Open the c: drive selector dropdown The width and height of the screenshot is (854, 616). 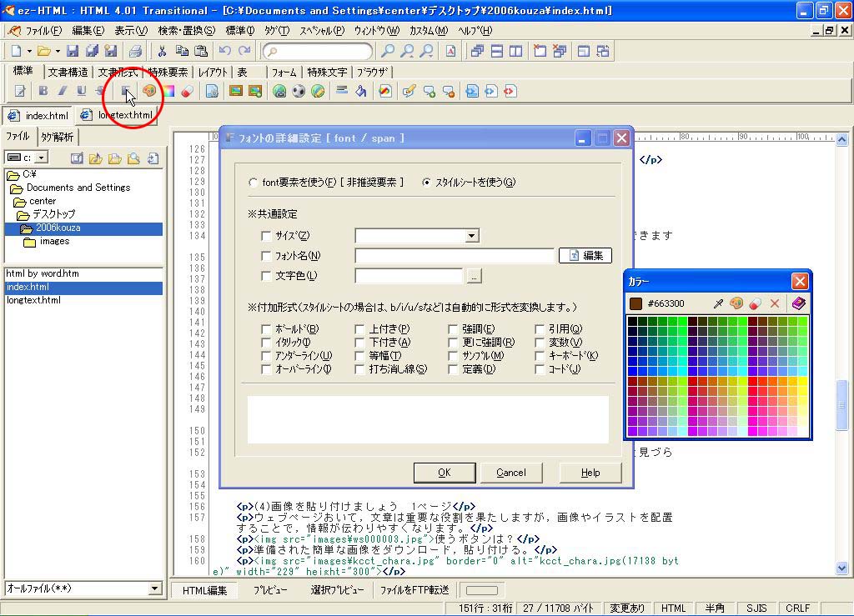pyautogui.click(x=42, y=158)
